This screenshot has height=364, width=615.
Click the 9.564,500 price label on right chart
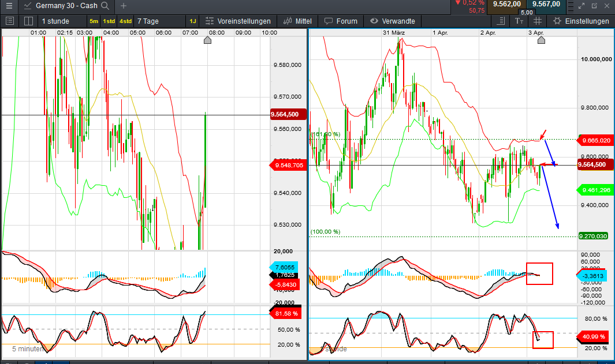click(595, 164)
